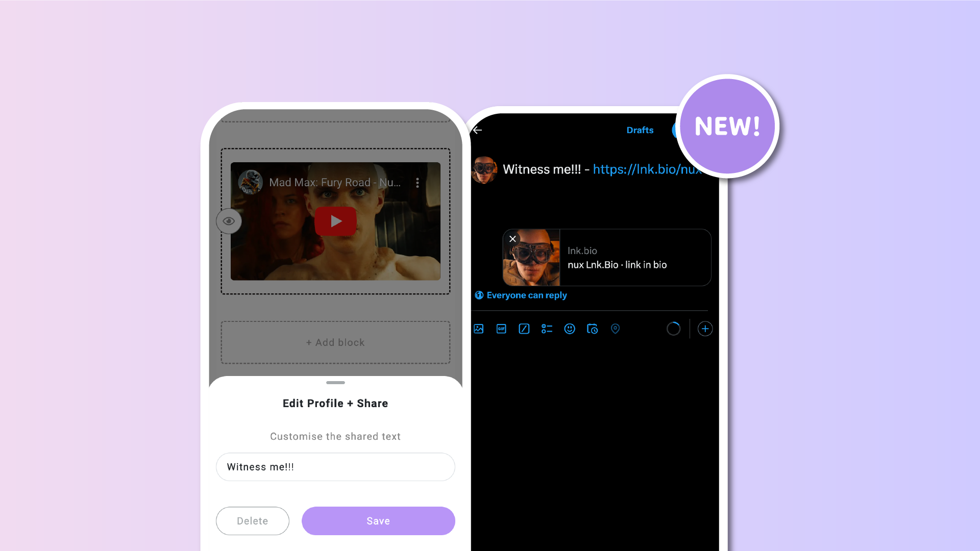
Task: Click the text formatting icon
Action: point(524,329)
